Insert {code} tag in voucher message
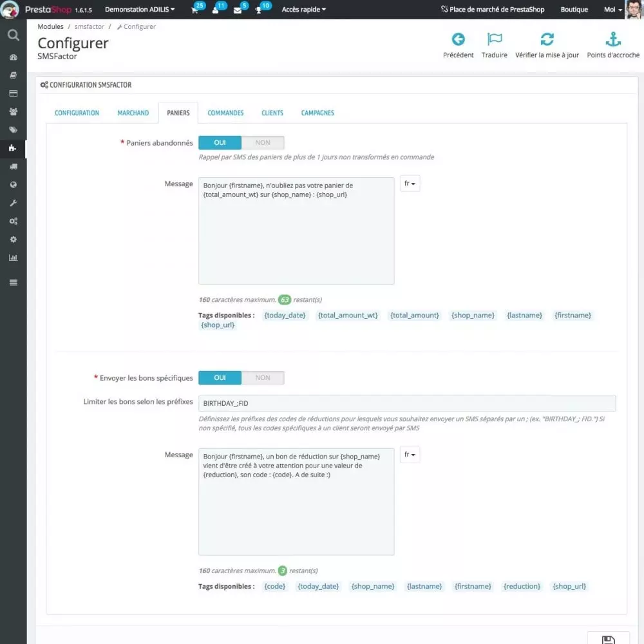This screenshot has width=644, height=644. (x=275, y=586)
